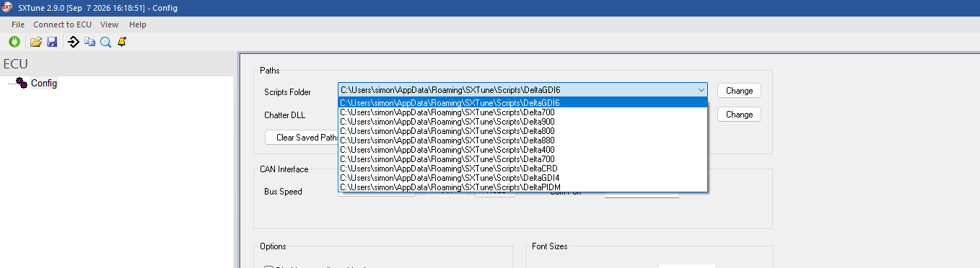Click the green connect power icon
Image resolution: width=980 pixels, height=268 pixels.
point(14,43)
